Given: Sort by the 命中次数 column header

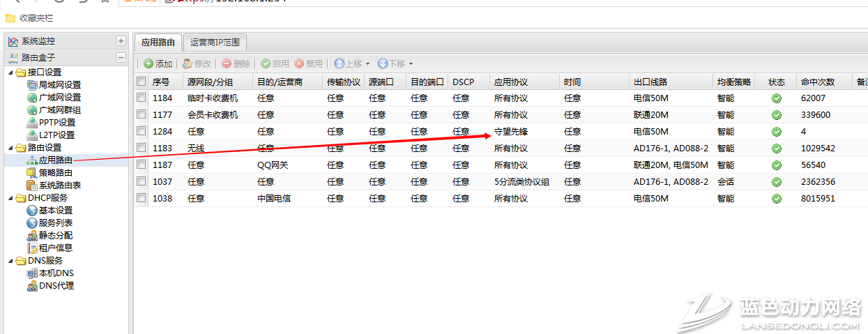Looking at the screenshot, I should 816,82.
